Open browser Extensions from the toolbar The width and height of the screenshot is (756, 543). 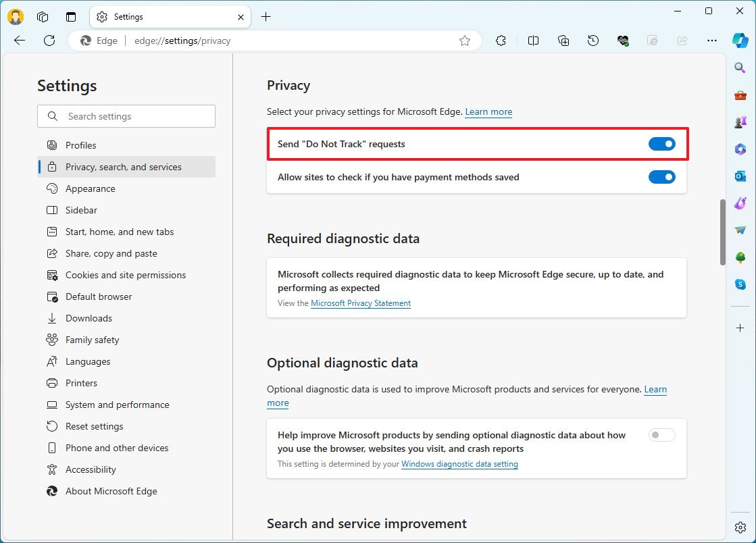[501, 41]
